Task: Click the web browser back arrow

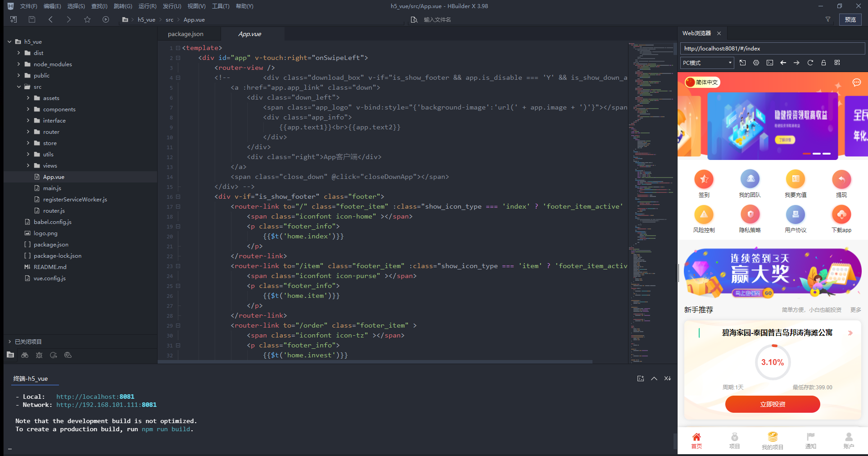Action: pos(783,63)
